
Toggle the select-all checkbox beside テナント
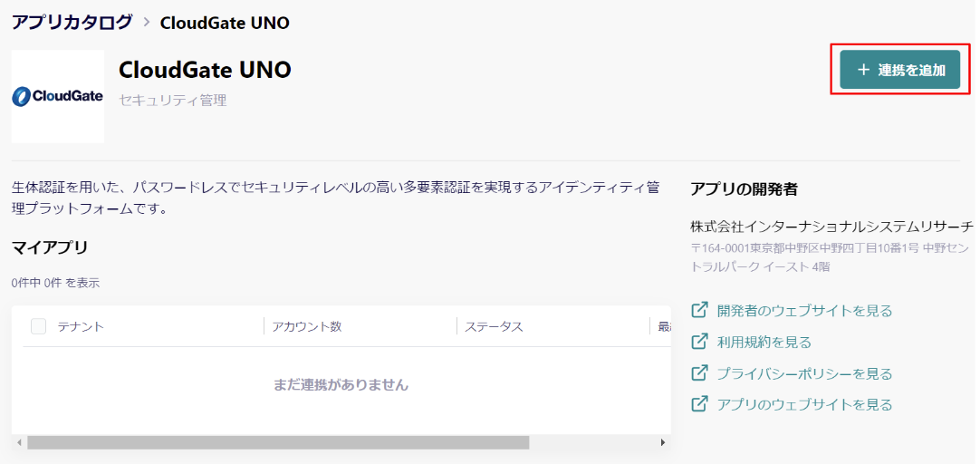39,326
